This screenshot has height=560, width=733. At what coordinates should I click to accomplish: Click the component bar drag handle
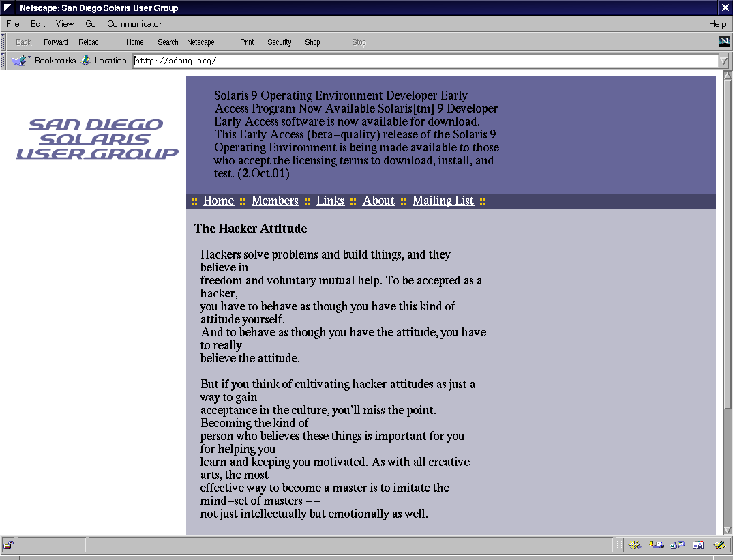pos(620,544)
